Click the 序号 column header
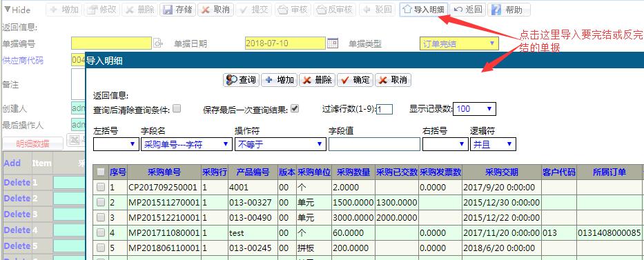This screenshot has height=260, width=644. (118, 172)
